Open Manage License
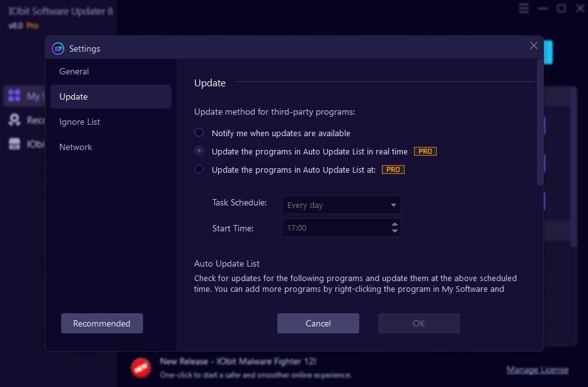 pyautogui.click(x=537, y=369)
